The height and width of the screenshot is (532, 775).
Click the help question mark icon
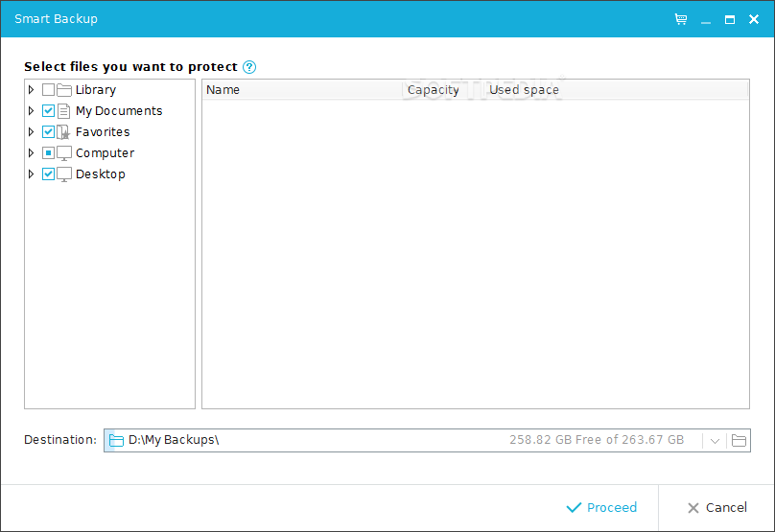pyautogui.click(x=249, y=67)
